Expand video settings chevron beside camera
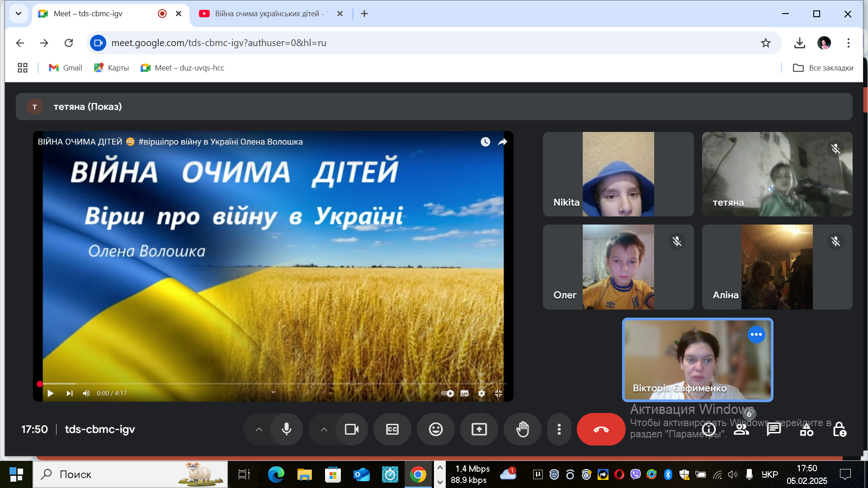Viewport: 868px width, 488px height. pos(324,429)
